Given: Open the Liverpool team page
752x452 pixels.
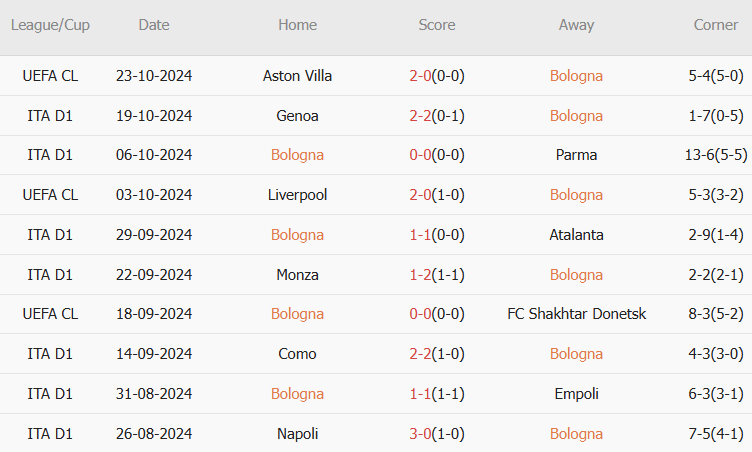Looking at the screenshot, I should (297, 195).
